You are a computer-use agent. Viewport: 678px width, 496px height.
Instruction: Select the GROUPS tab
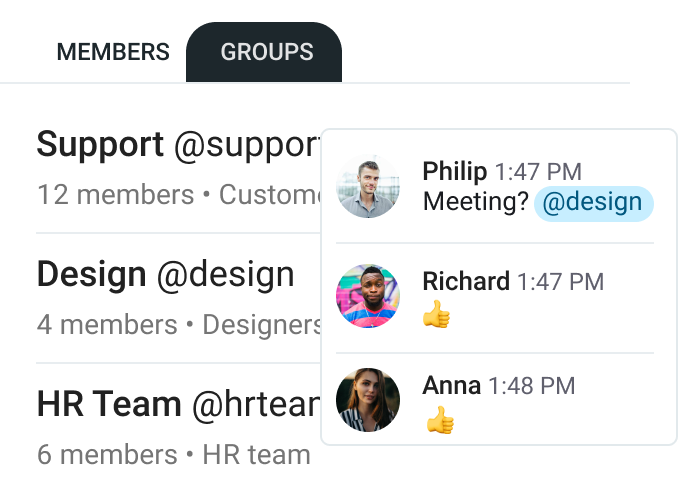point(266,52)
